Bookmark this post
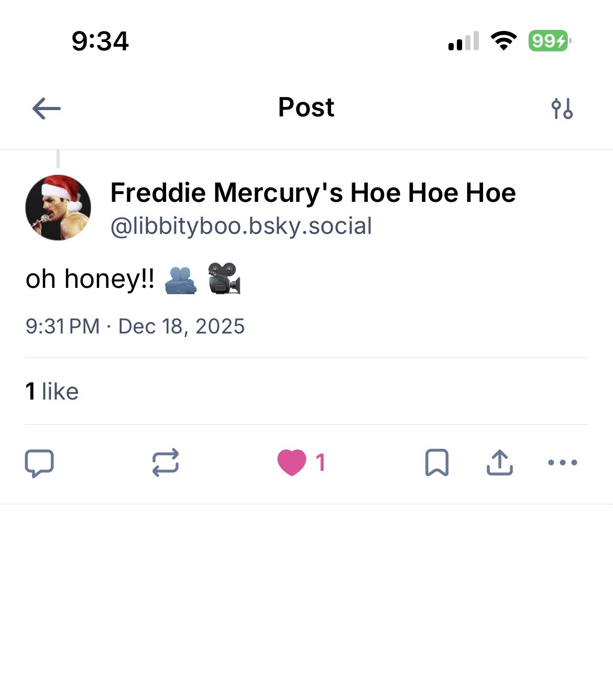Viewport: 613px width, 700px height. (x=436, y=462)
